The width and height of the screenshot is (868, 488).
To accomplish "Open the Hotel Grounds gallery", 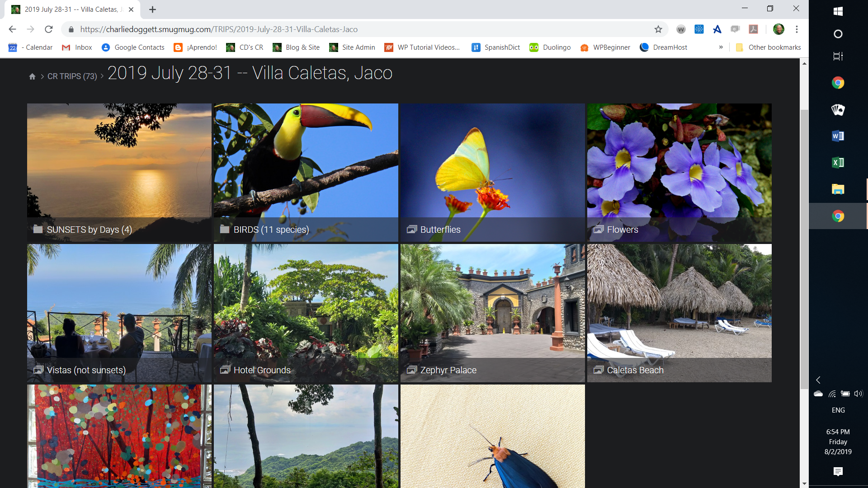I will click(306, 313).
